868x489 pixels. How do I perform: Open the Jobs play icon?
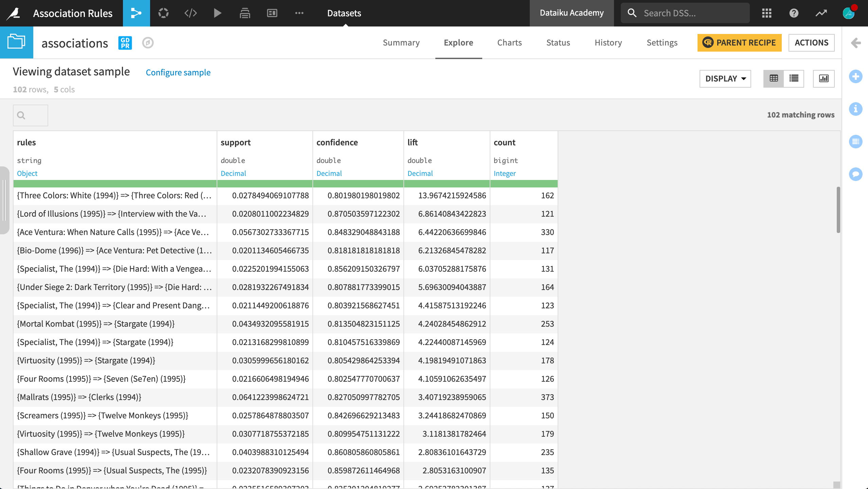click(218, 13)
